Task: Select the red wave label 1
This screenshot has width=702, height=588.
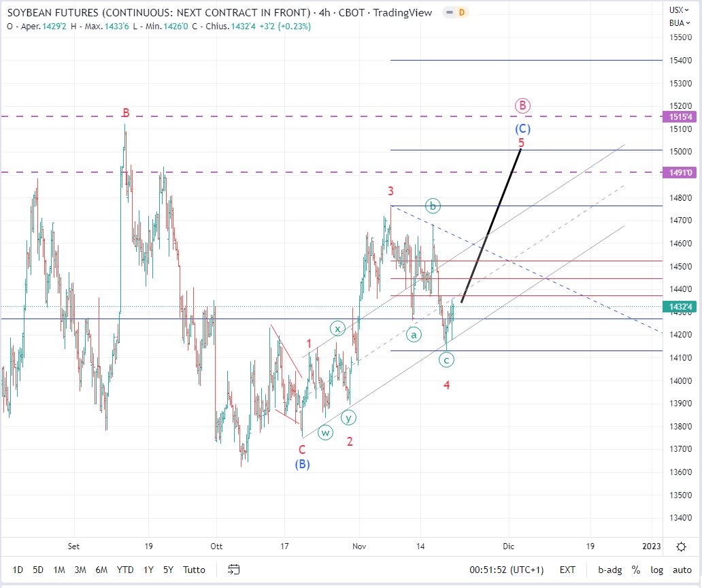Action: point(309,344)
